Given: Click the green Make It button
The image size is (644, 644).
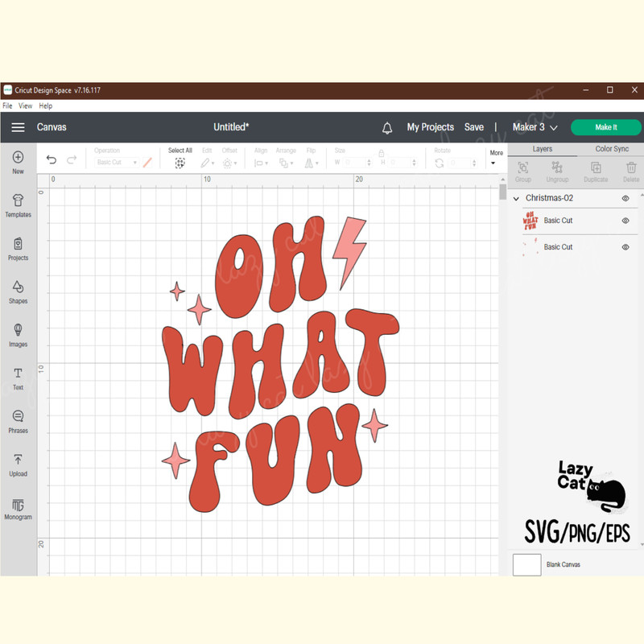Looking at the screenshot, I should [x=605, y=127].
